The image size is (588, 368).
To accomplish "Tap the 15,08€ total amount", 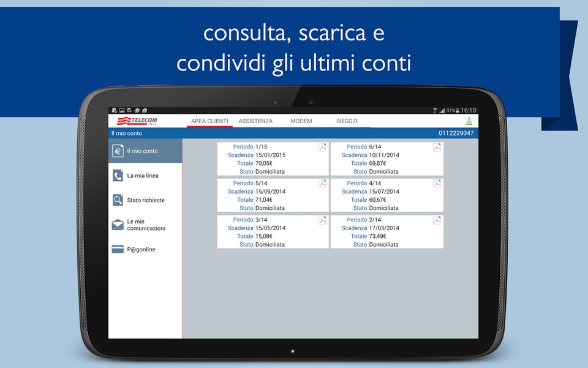I will click(263, 236).
